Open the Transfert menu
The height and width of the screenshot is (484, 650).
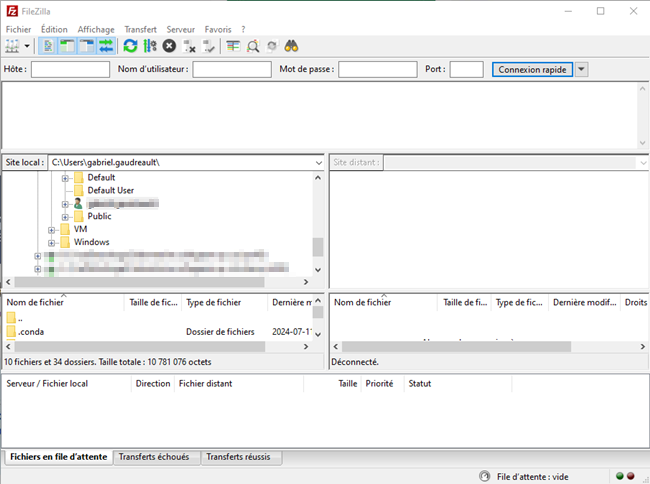[x=141, y=29]
